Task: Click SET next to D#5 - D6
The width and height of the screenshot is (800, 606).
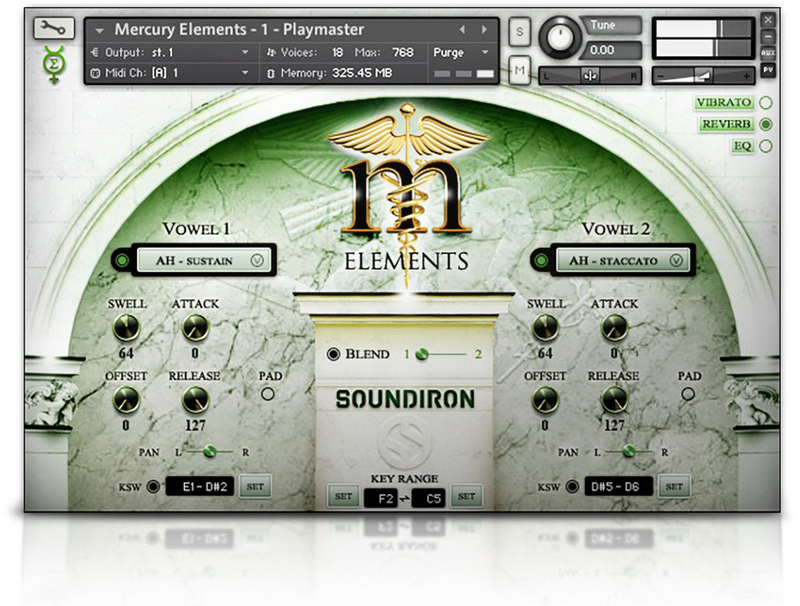Action: 674,486
